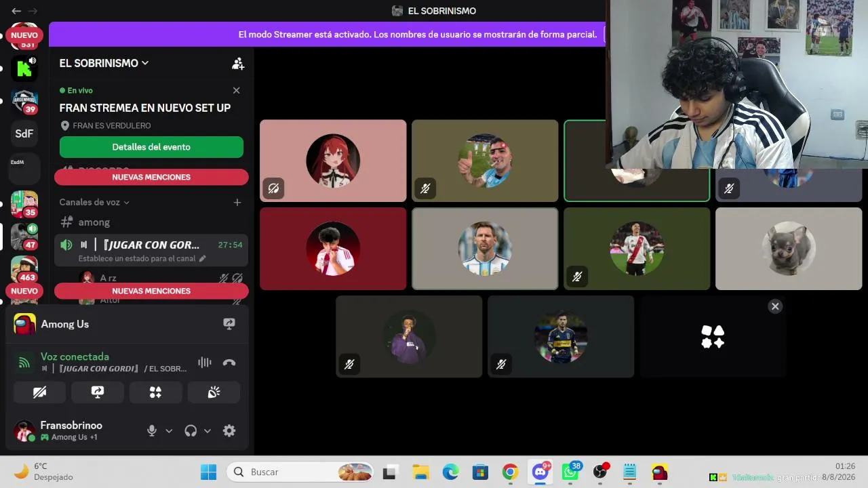Close the activities tile
This screenshot has height=488, width=868.
click(x=775, y=306)
